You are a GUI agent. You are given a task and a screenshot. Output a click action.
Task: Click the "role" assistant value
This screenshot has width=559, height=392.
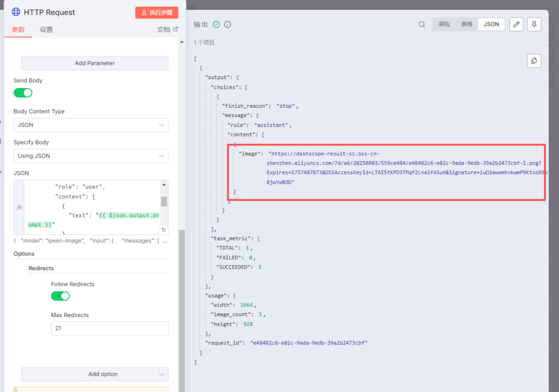[x=271, y=125]
